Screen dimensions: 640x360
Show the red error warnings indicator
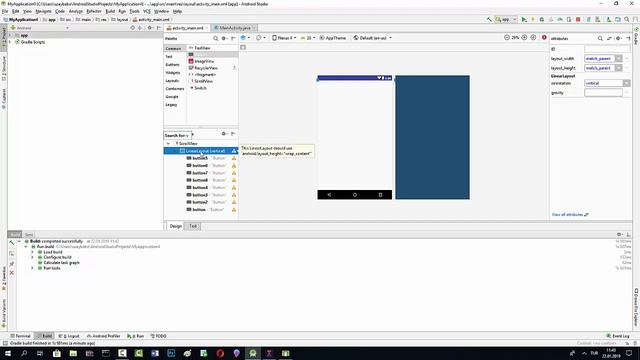(x=544, y=38)
